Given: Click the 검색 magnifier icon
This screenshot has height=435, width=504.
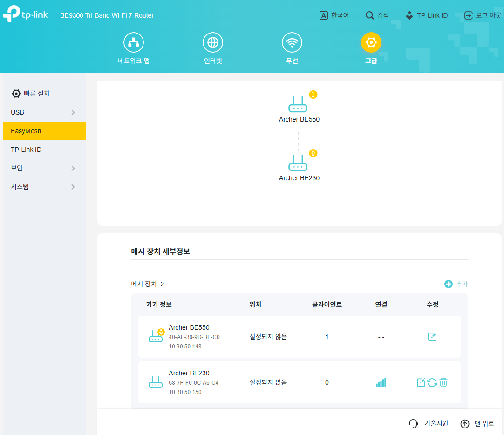Looking at the screenshot, I should [370, 15].
